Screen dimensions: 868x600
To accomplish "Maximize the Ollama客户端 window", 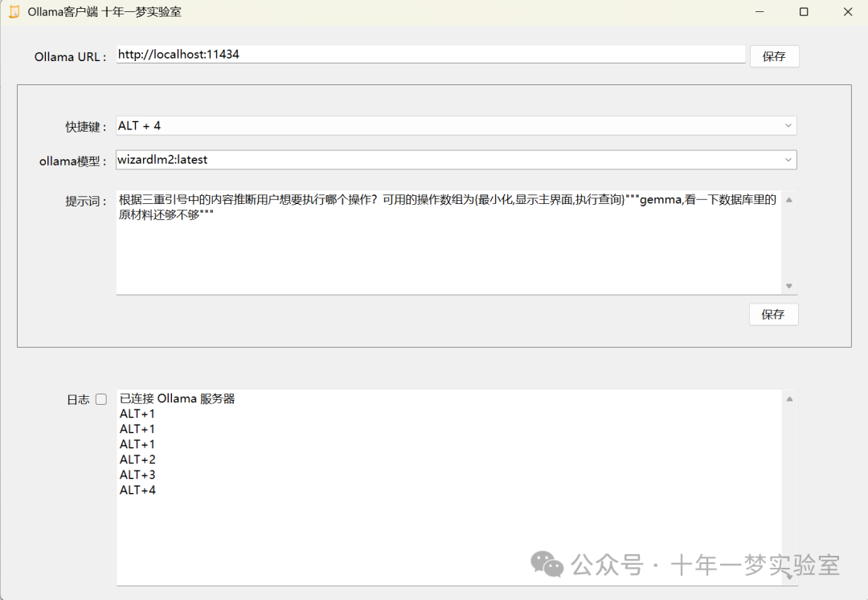I will (804, 11).
